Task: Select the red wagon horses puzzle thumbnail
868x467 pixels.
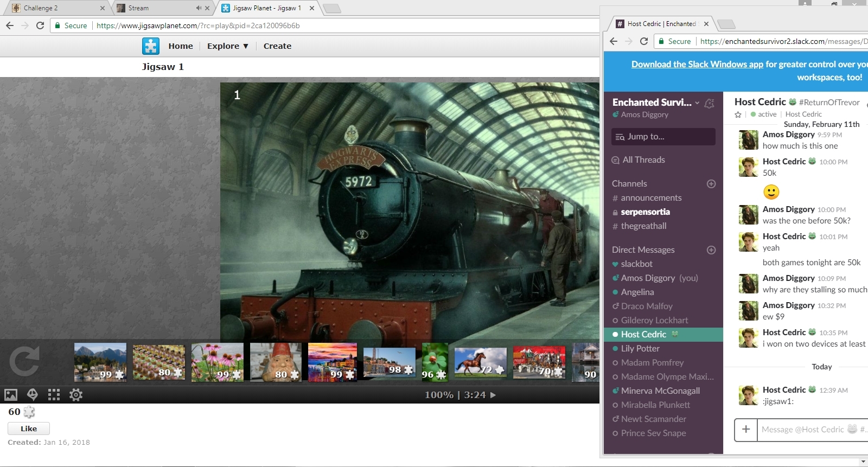Action: click(x=539, y=362)
